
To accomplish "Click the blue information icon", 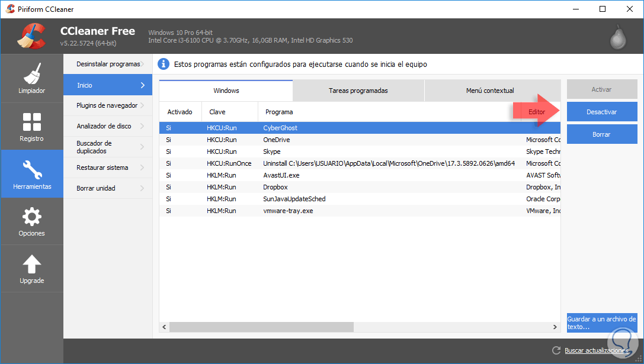I will [163, 64].
